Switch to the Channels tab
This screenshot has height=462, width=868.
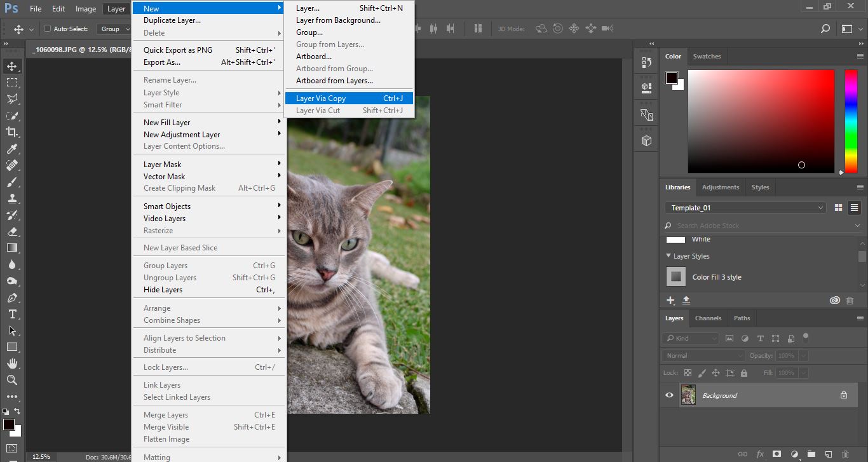[x=708, y=318]
